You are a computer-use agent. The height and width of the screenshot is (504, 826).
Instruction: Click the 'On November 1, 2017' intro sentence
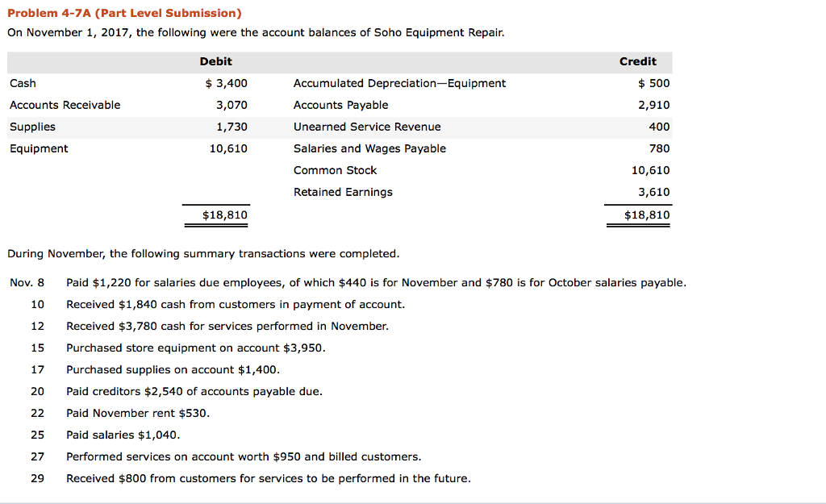click(x=256, y=32)
